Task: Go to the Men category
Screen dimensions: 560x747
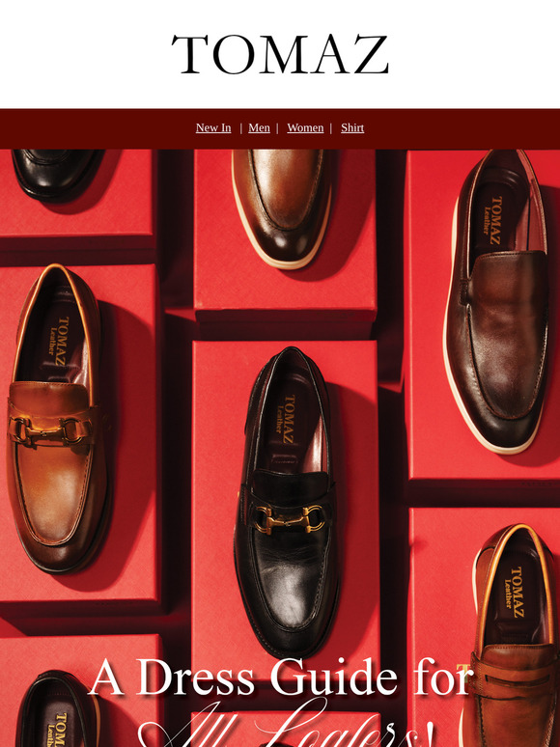Action: click(260, 127)
